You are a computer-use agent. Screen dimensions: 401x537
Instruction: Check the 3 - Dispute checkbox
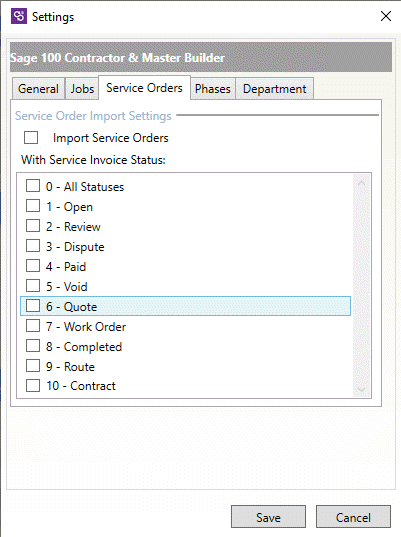click(x=33, y=246)
